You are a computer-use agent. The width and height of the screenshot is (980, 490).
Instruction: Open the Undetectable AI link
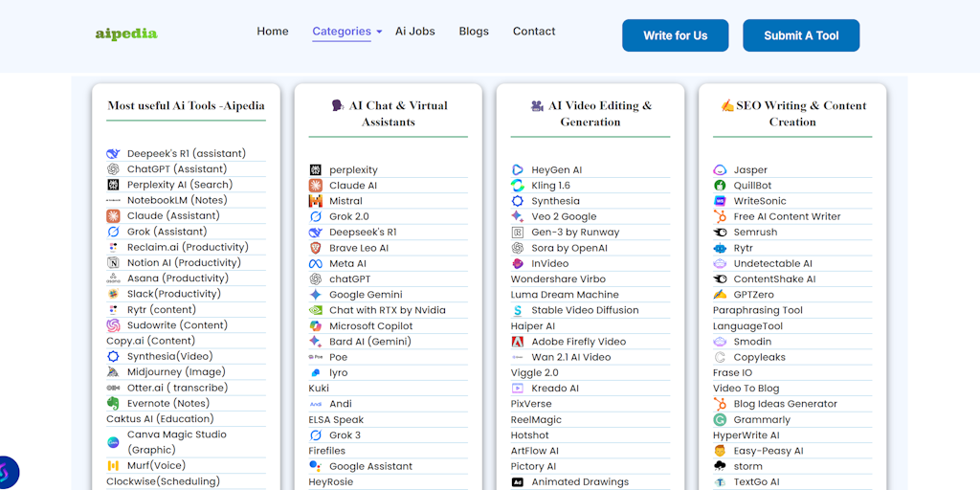773,264
